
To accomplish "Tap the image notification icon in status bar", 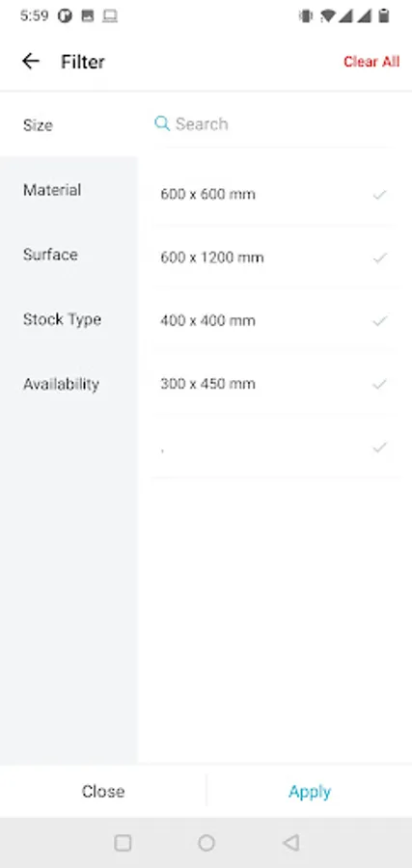I will (88, 16).
